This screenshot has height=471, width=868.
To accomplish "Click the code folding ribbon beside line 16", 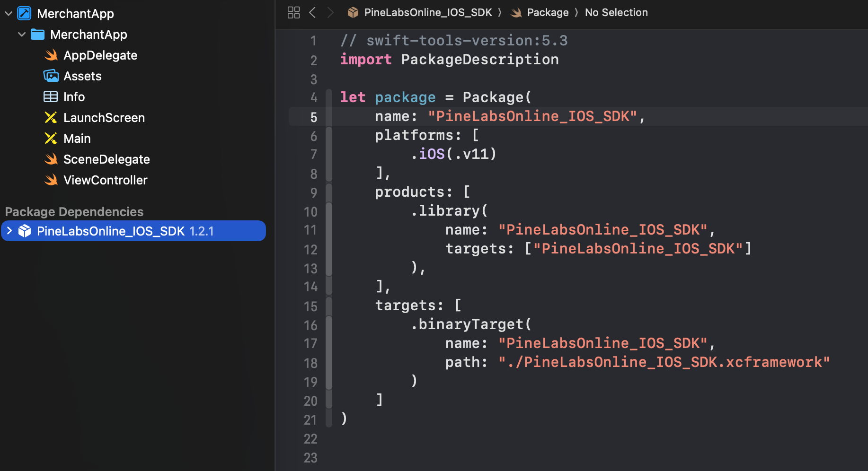I will click(329, 352).
